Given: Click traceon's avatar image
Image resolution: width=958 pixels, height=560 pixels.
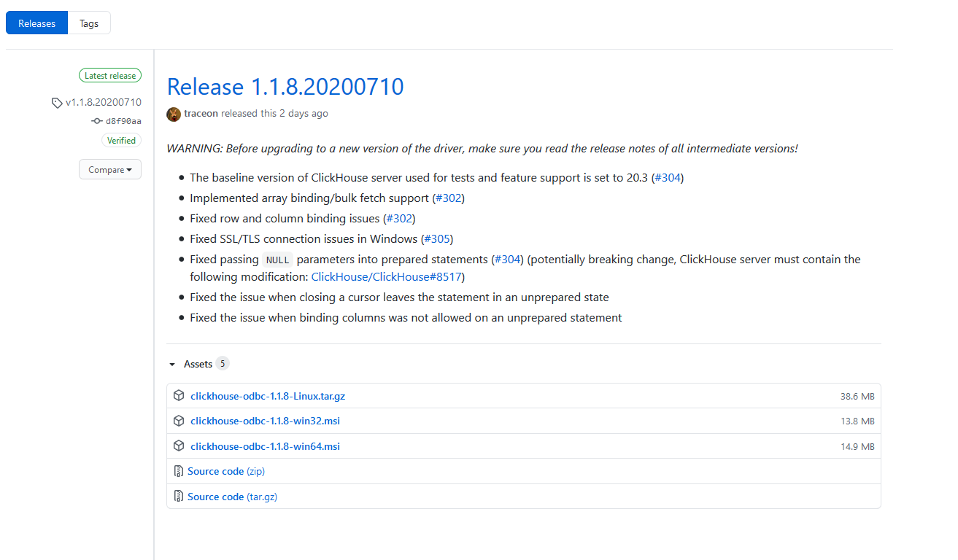Looking at the screenshot, I should point(174,114).
